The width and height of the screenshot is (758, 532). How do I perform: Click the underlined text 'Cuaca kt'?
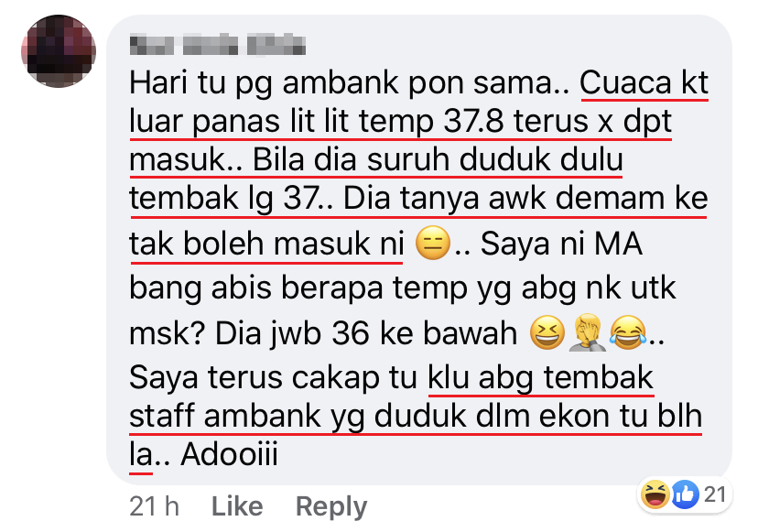pos(644,83)
